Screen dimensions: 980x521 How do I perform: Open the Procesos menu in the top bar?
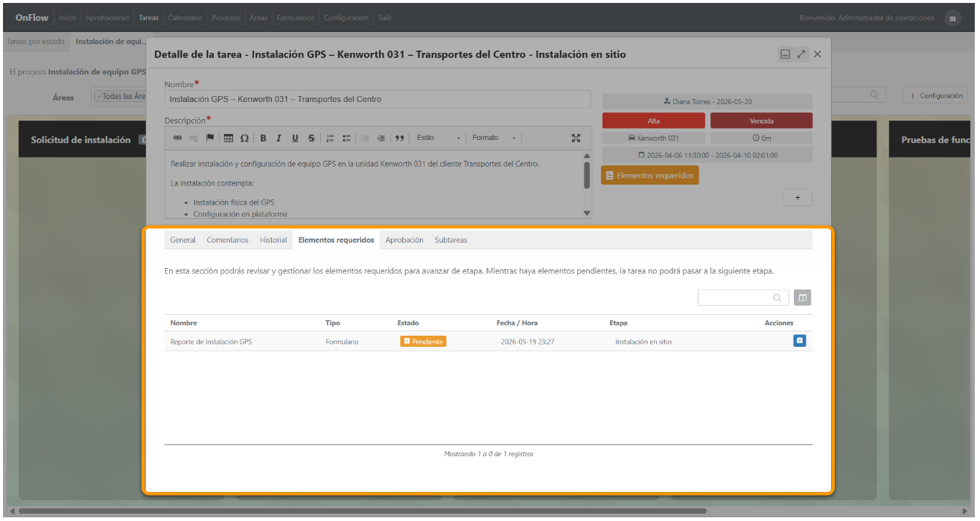[x=226, y=18]
